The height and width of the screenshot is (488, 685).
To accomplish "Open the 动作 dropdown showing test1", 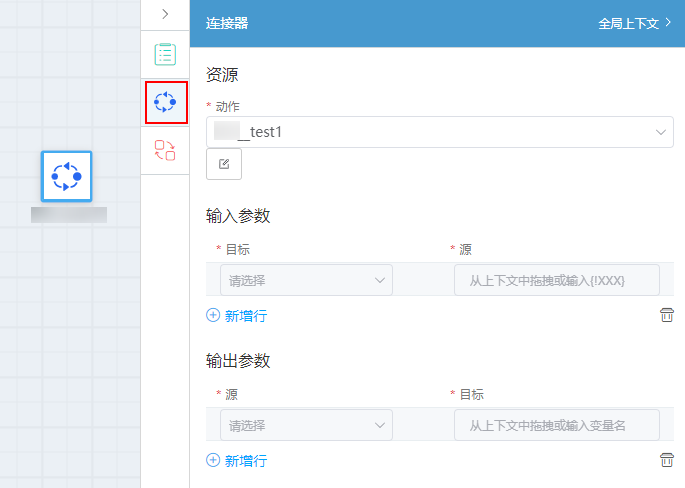I will click(x=439, y=132).
